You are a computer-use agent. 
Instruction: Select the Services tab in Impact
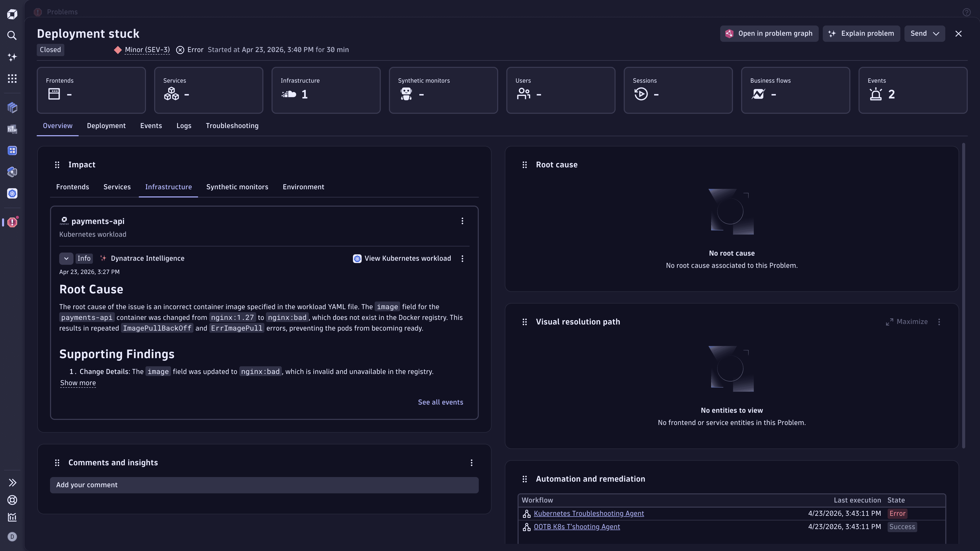pos(117,187)
